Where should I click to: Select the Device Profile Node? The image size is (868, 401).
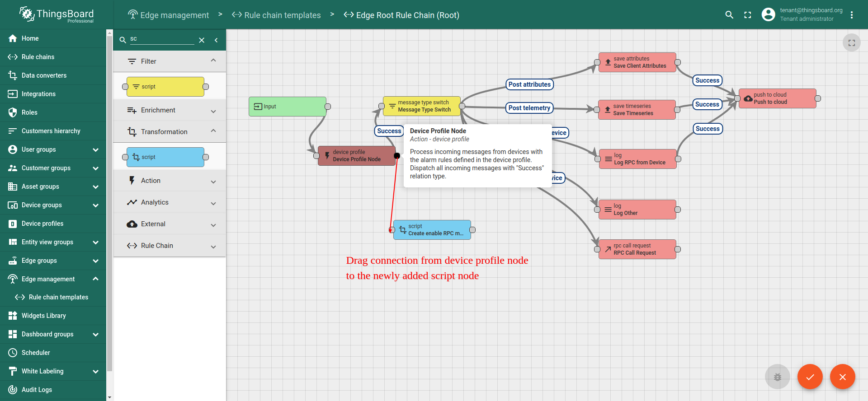pos(357,156)
